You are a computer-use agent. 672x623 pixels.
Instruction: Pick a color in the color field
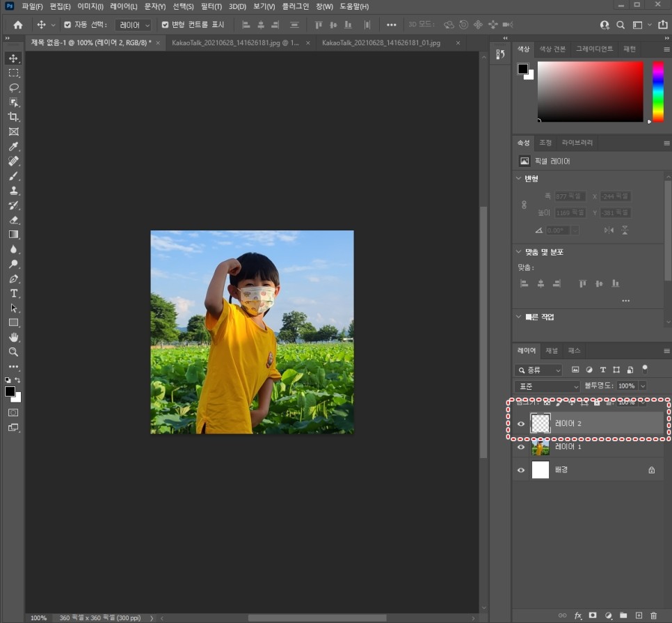(590, 91)
